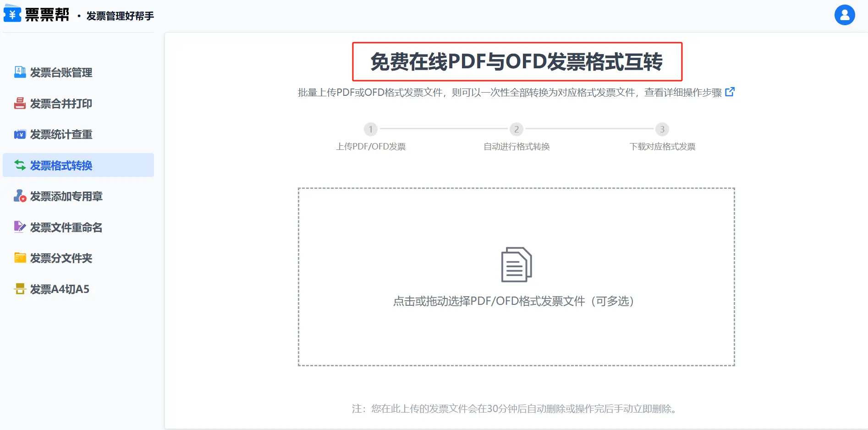This screenshot has width=868, height=430.
Task: Click the 下载对应格式发票 step label
Action: pyautogui.click(x=662, y=147)
